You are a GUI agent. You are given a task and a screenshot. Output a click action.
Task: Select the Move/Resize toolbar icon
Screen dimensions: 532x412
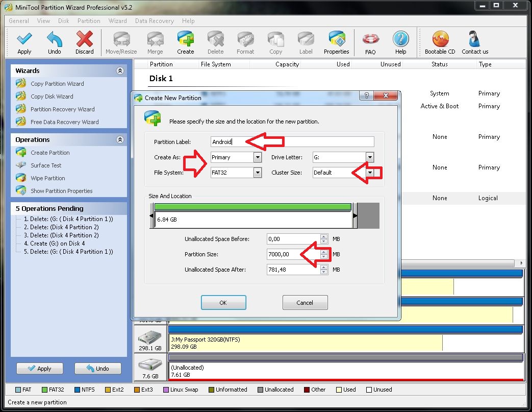pos(121,42)
